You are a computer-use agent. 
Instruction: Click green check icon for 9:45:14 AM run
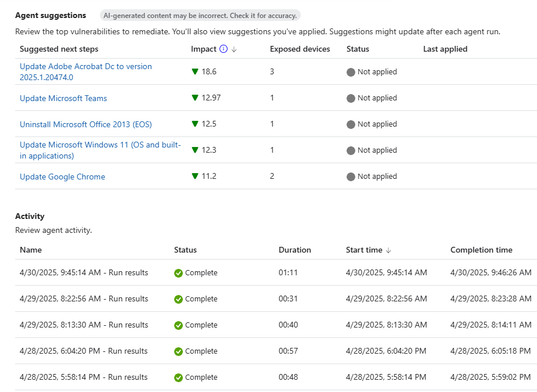tap(178, 273)
